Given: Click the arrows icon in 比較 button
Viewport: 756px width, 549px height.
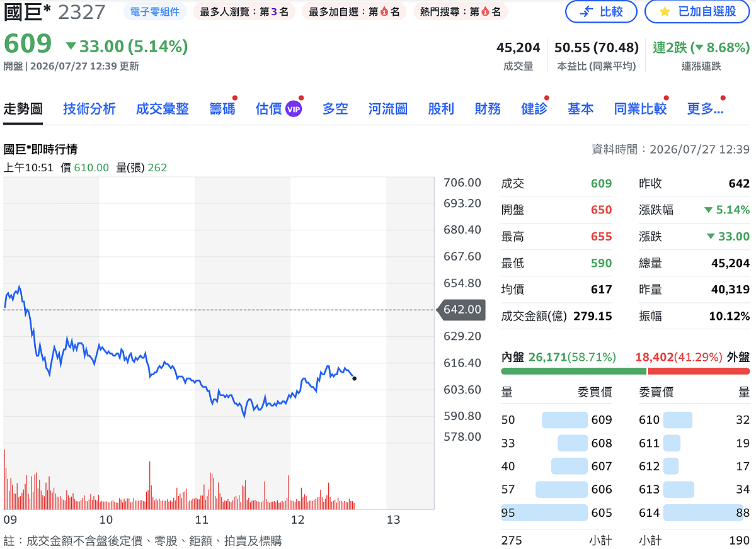Looking at the screenshot, I should coord(586,11).
